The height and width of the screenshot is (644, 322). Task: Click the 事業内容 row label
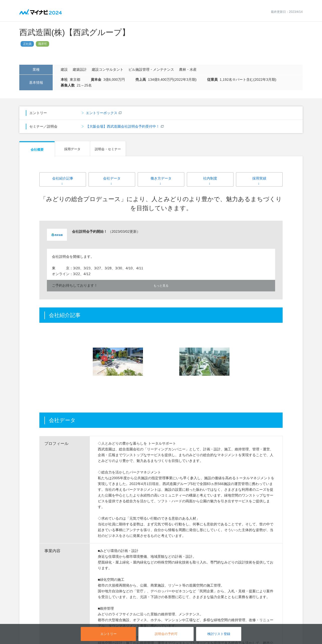tap(52, 551)
